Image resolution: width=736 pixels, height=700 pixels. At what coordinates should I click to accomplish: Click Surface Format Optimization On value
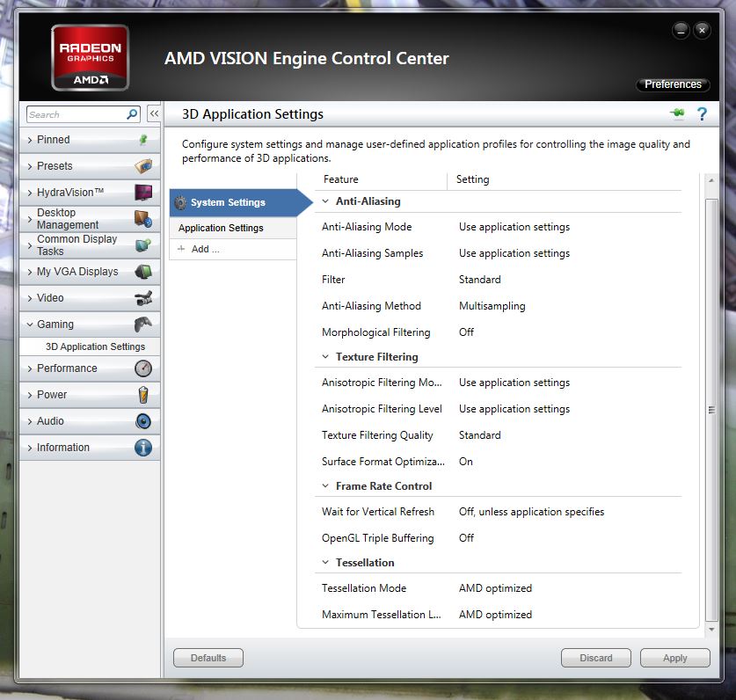click(x=466, y=461)
